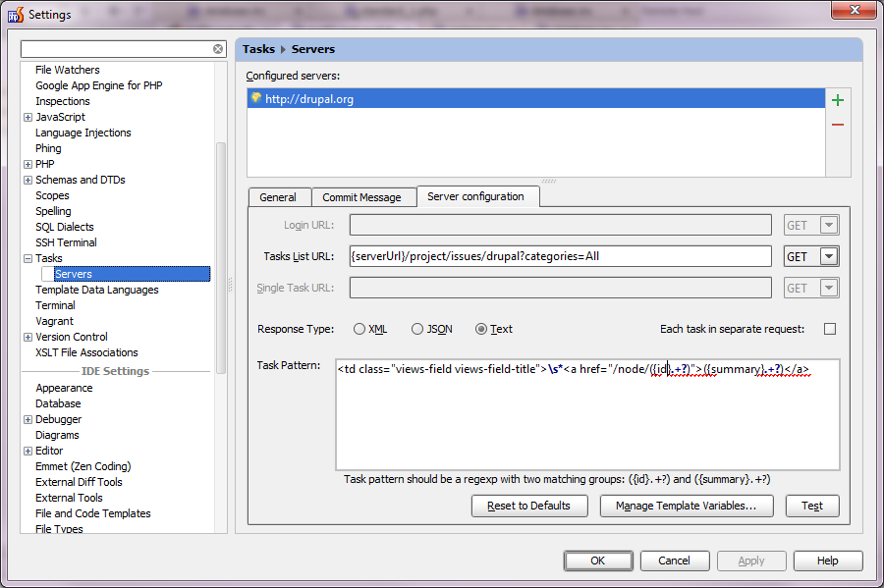Click the Login URL input field
The image size is (884, 588).
point(561,226)
